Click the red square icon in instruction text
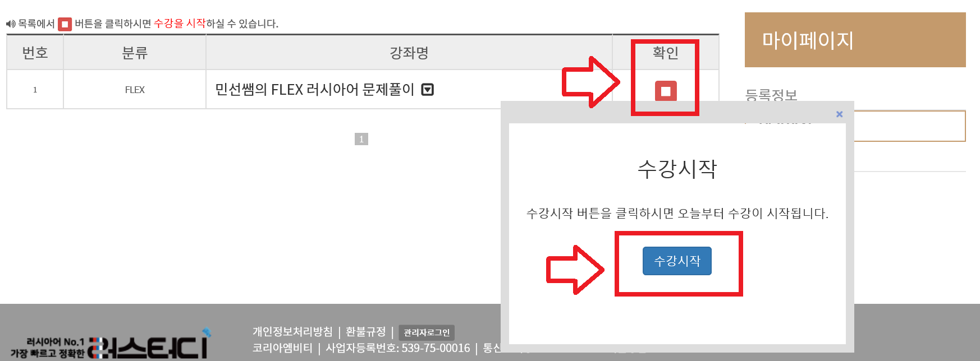This screenshot has width=980, height=361. click(65, 24)
